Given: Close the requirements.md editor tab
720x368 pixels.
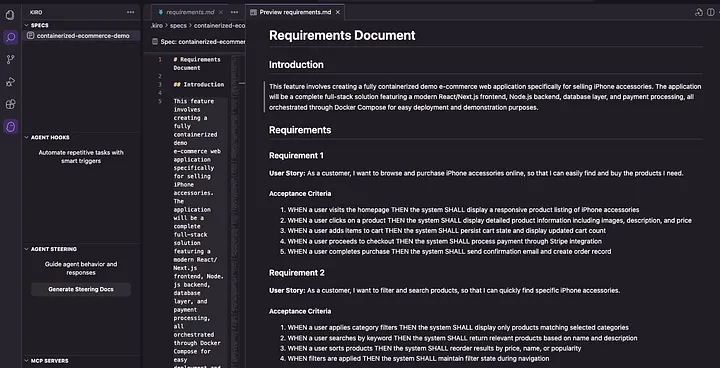Looking at the screenshot, I should coord(221,12).
